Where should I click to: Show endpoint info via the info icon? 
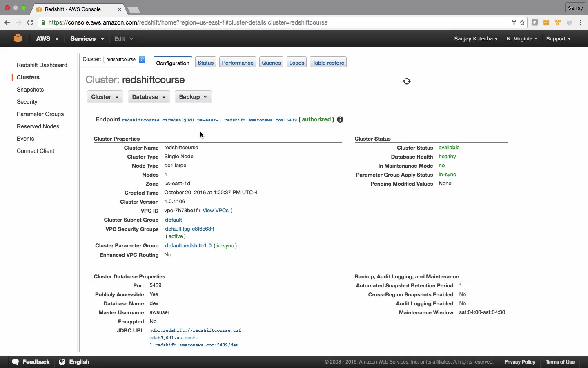[340, 120]
